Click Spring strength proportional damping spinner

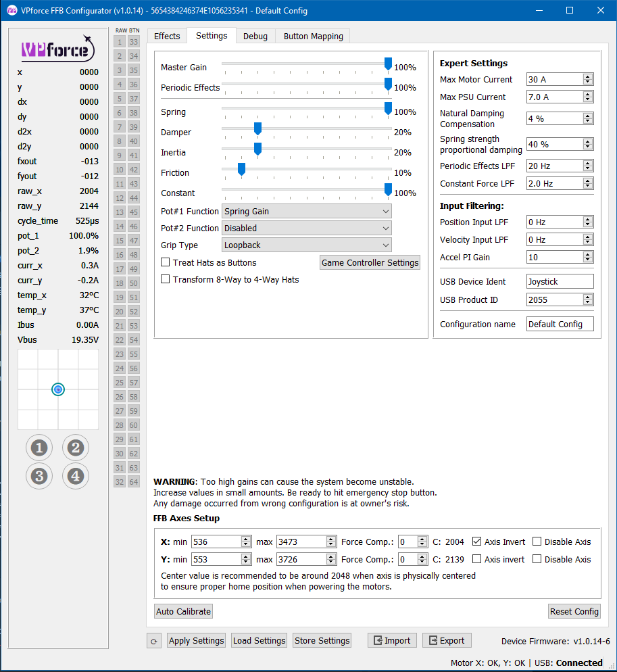click(588, 144)
